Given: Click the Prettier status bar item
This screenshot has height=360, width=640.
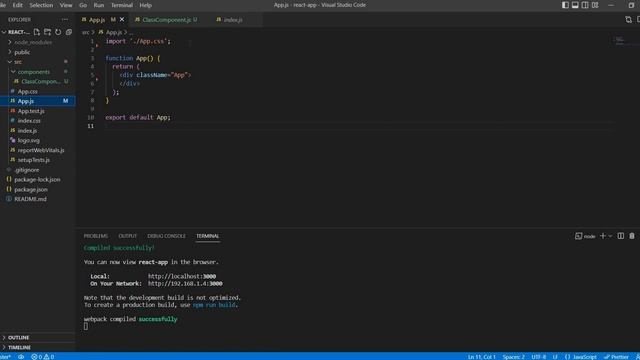Looking at the screenshot, I should (x=616, y=357).
